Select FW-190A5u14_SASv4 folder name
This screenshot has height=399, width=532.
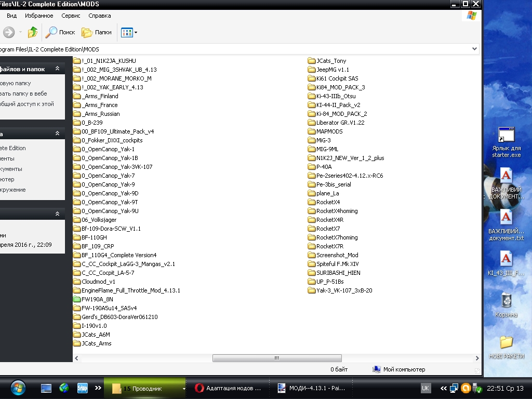click(109, 308)
